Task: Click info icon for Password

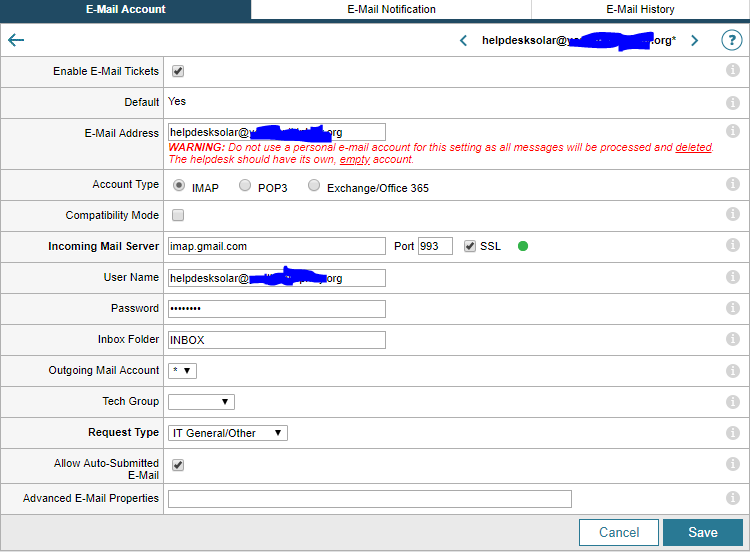Action: (x=733, y=308)
